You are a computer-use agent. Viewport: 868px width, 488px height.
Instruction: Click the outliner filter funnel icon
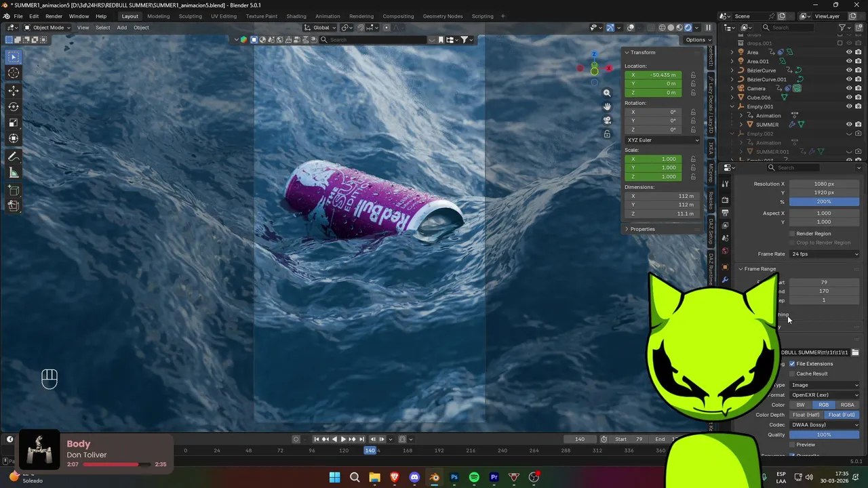pyautogui.click(x=842, y=28)
